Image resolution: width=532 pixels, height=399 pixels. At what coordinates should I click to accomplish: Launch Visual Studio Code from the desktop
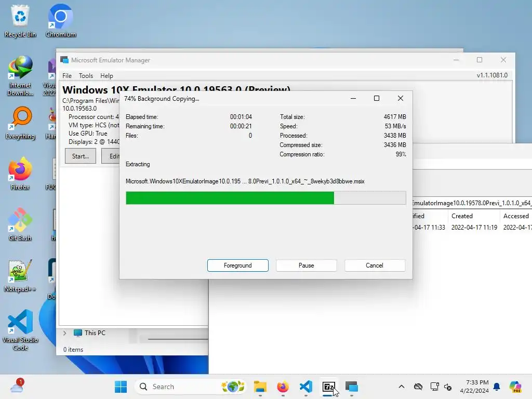click(x=20, y=330)
